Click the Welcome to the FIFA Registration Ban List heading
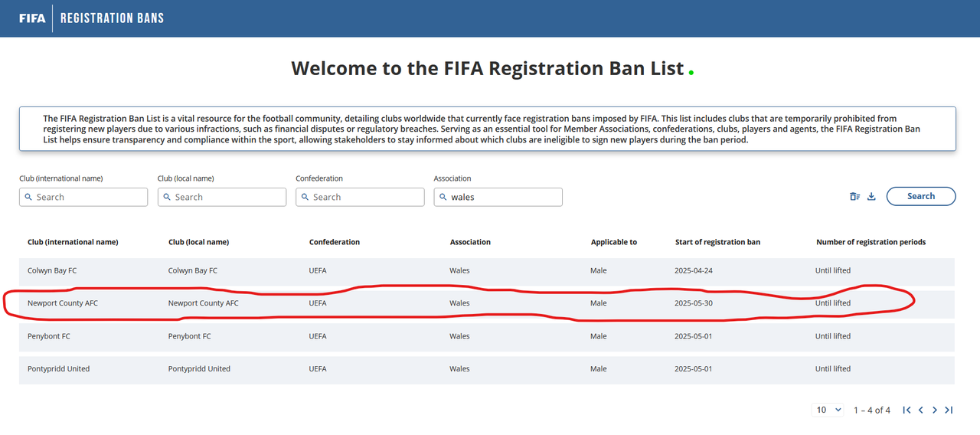The image size is (980, 435). pos(488,68)
